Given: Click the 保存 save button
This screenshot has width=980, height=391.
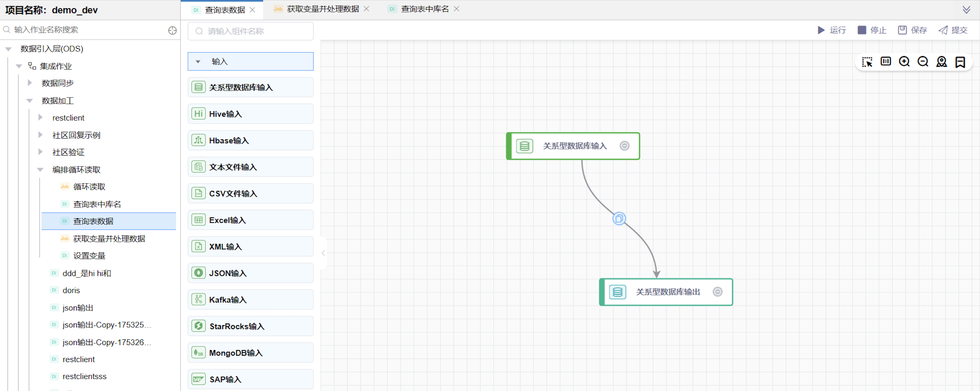Looking at the screenshot, I should pos(912,30).
